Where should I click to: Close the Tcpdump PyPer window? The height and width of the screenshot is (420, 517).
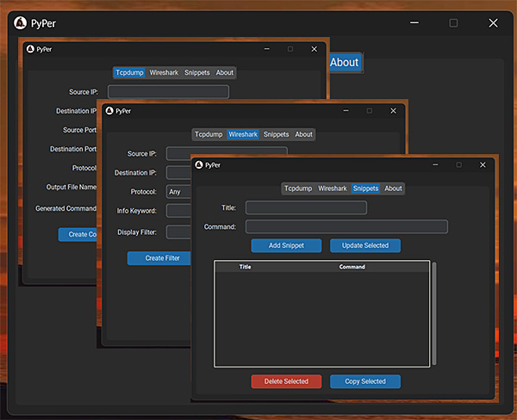point(315,49)
